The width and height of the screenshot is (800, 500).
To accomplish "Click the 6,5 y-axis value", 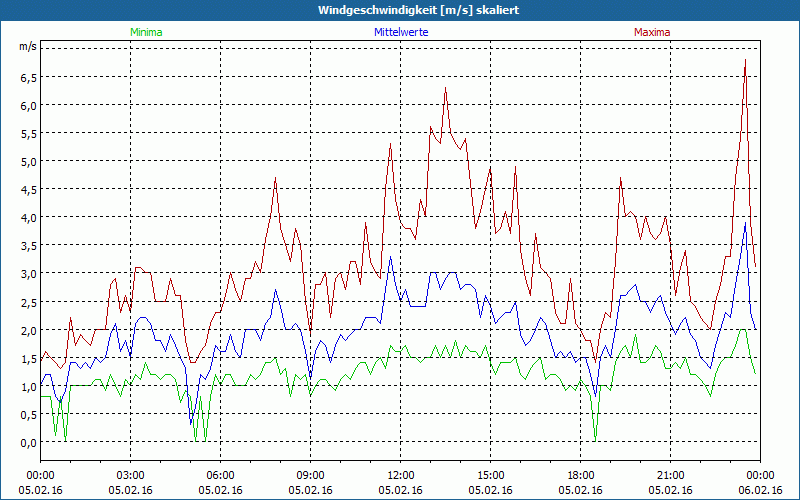I will pos(28,77).
